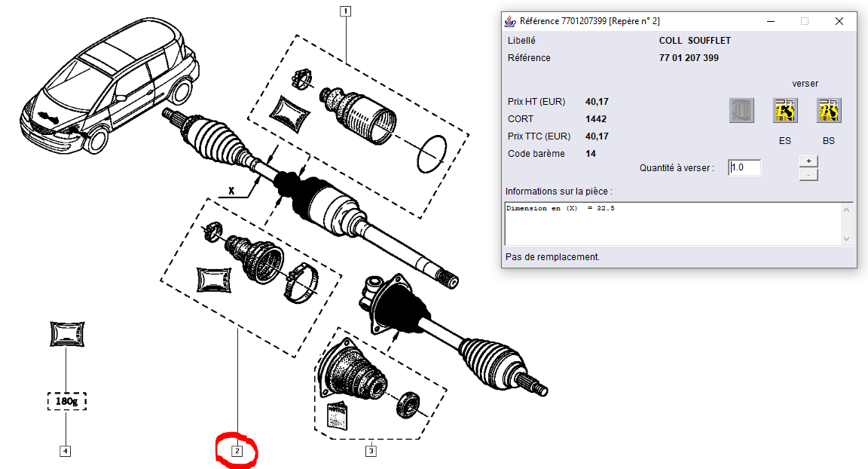Click the BS verser icon

click(x=829, y=111)
